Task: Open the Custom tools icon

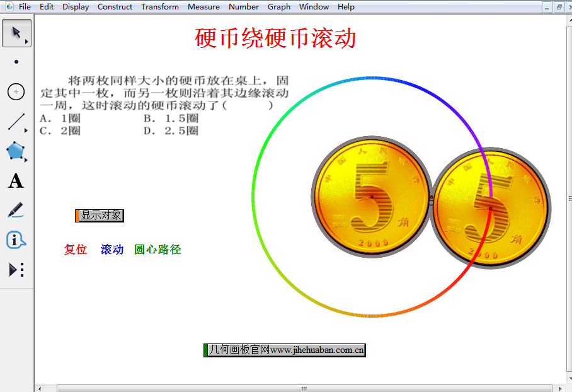Action: click(x=16, y=270)
